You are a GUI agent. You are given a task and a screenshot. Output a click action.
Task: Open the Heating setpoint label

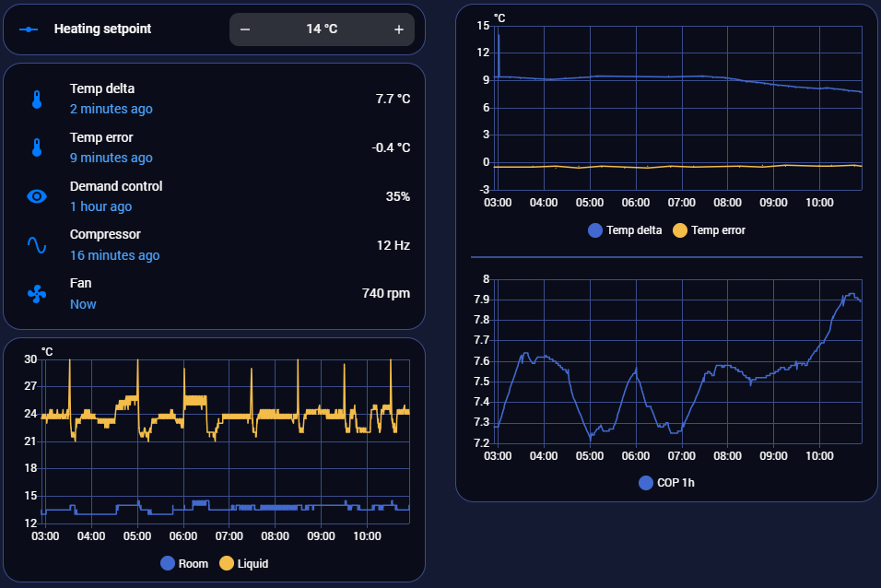102,29
